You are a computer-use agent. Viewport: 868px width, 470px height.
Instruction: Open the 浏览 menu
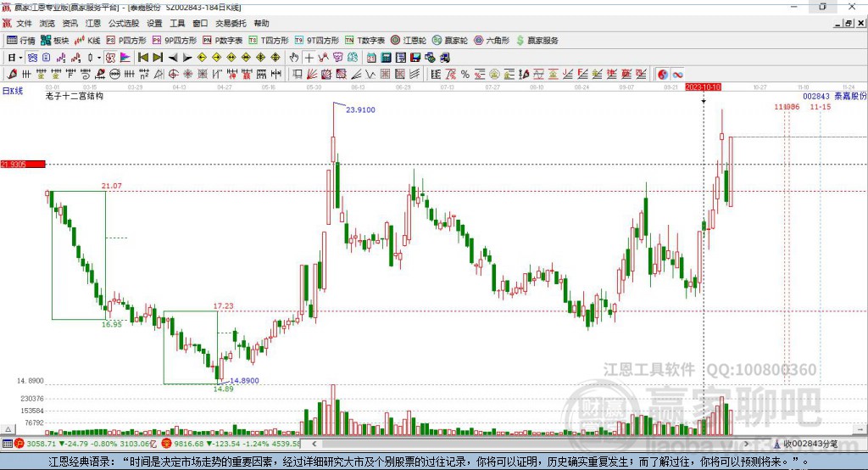tap(47, 23)
